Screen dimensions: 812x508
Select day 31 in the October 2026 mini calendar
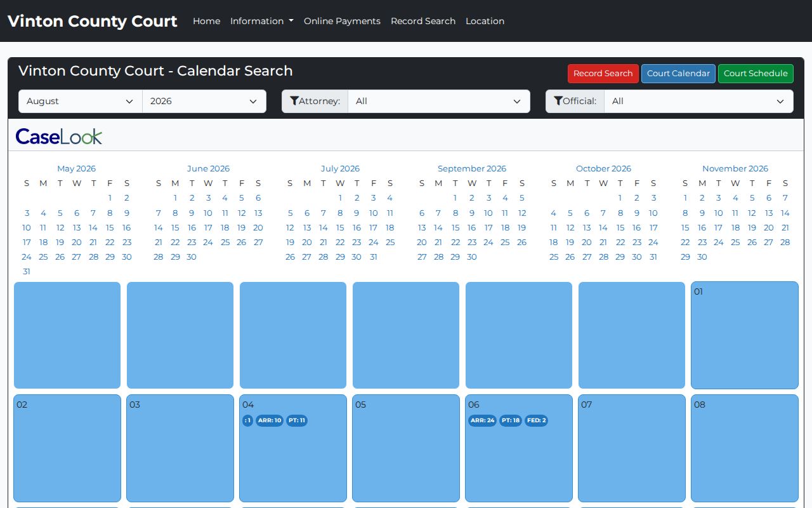653,257
